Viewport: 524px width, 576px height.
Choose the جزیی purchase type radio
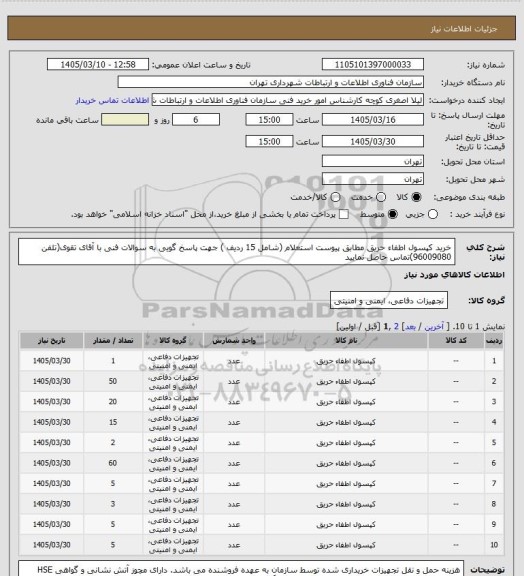[x=433, y=214]
